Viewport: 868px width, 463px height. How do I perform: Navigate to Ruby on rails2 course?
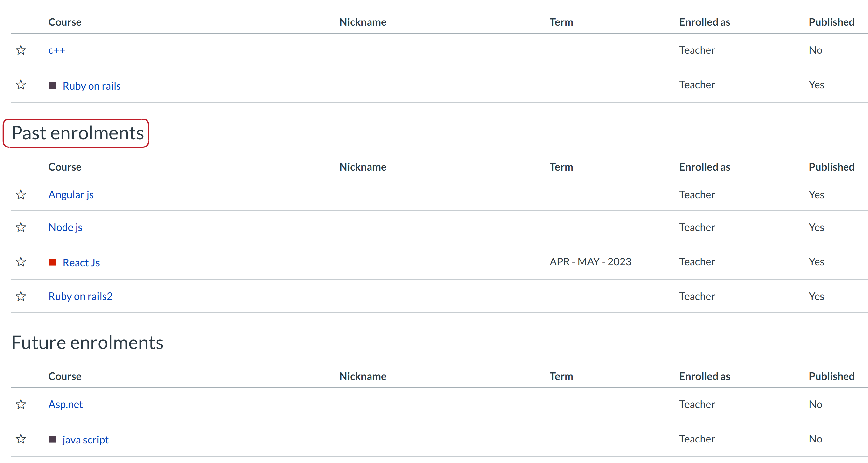[x=80, y=296]
